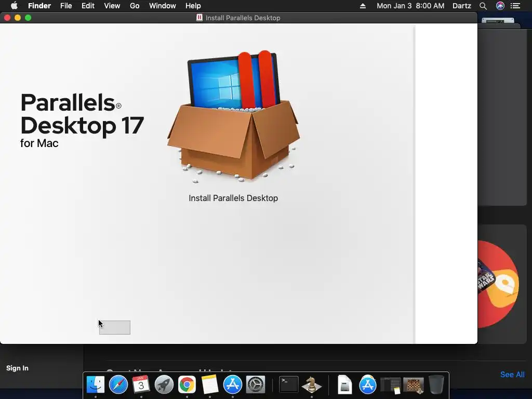Open System Preferences gear in Dock
Image resolution: width=532 pixels, height=399 pixels.
tap(255, 384)
